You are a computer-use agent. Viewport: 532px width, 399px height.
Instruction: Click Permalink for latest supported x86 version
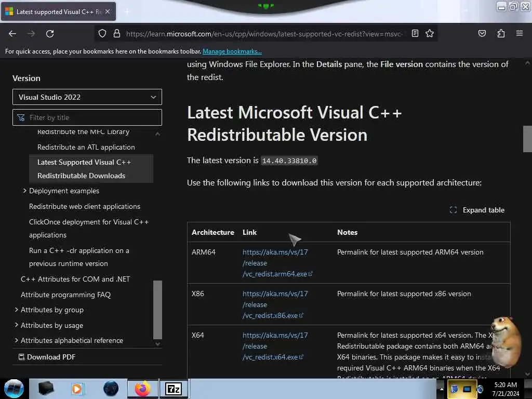[404, 294]
